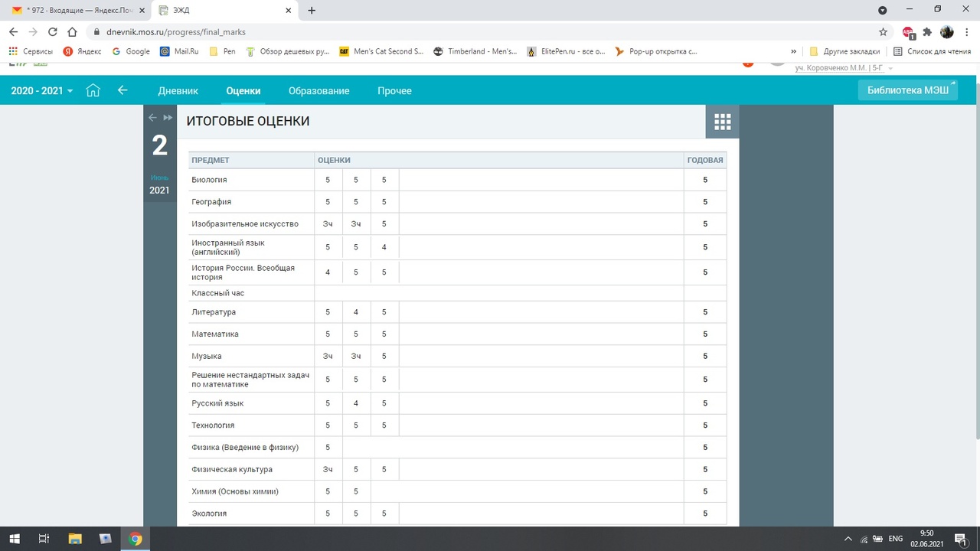Open Chrome from the Windows taskbar
This screenshot has height=551, width=980.
[x=135, y=539]
